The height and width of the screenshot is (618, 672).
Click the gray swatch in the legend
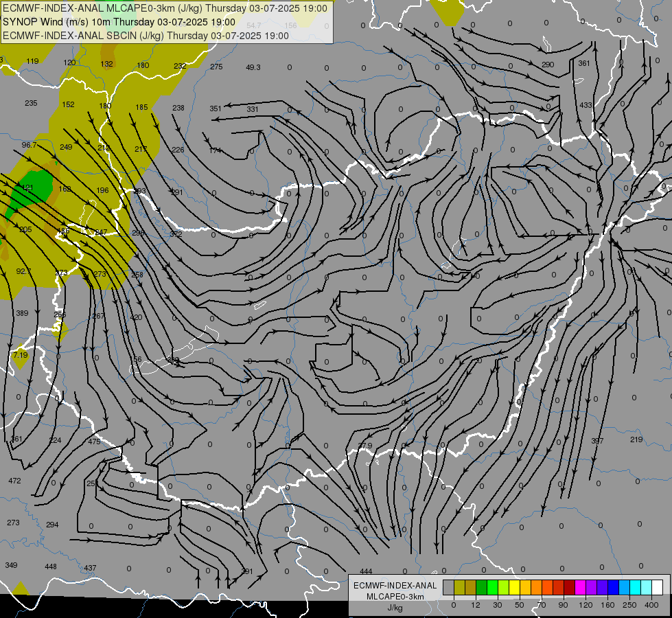coord(449,587)
